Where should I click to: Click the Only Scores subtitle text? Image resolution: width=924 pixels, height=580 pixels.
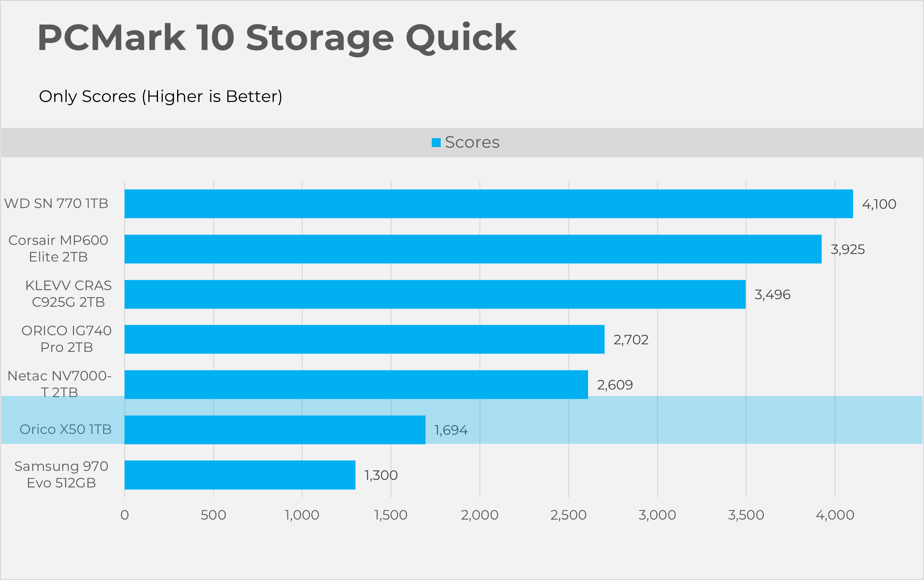[x=160, y=96]
